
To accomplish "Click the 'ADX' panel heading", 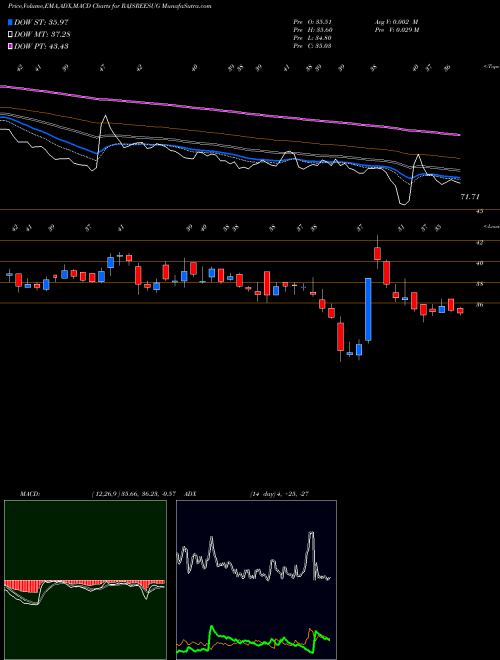I will (190, 494).
